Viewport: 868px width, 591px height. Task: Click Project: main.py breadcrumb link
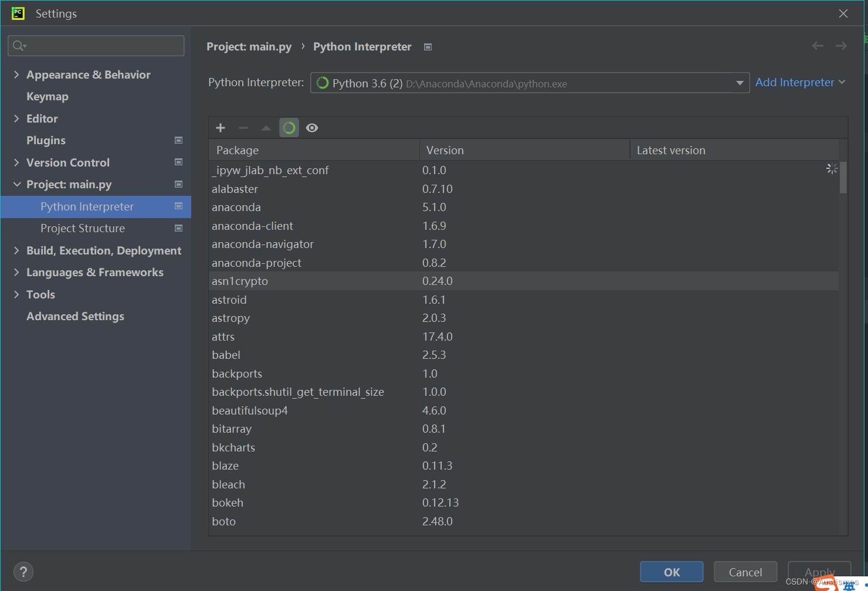pyautogui.click(x=249, y=47)
